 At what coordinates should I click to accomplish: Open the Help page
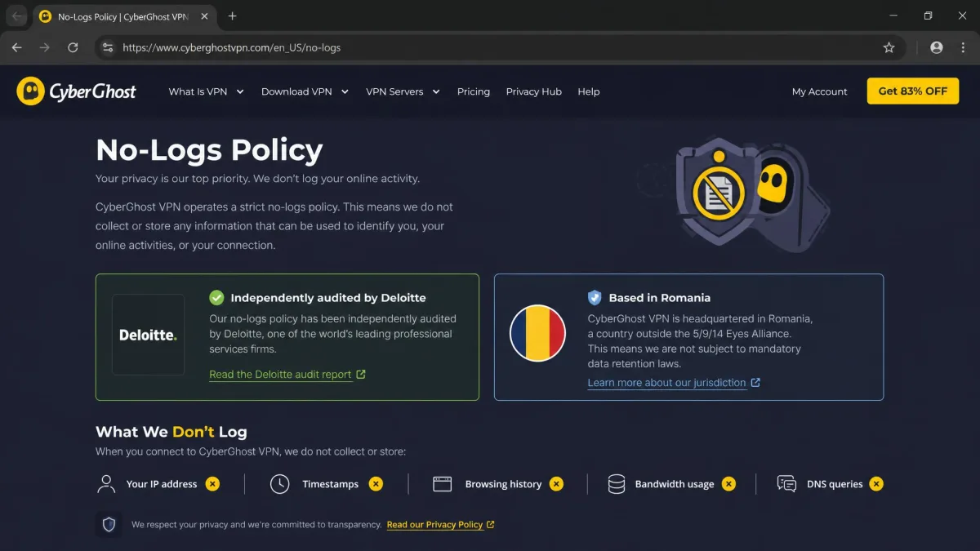coord(589,91)
